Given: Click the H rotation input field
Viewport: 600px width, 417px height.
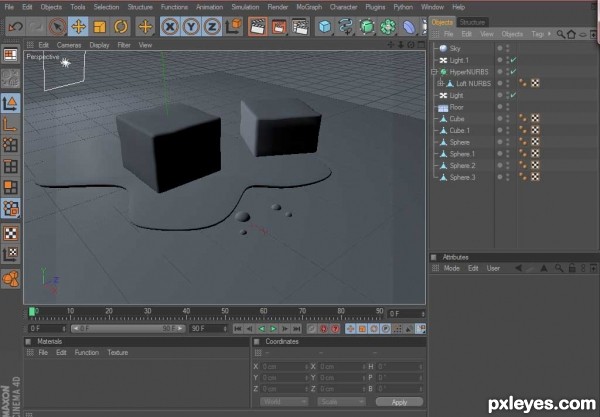Looking at the screenshot, I should pos(400,367).
